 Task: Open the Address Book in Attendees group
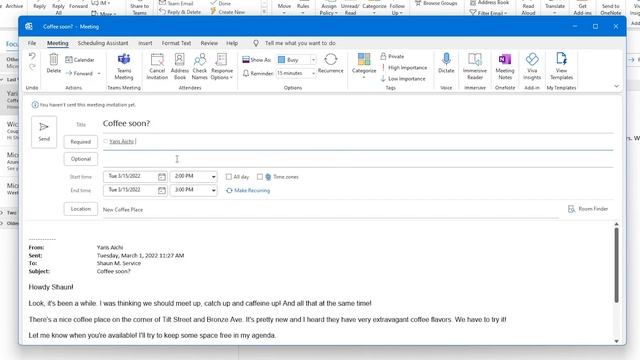click(x=180, y=67)
